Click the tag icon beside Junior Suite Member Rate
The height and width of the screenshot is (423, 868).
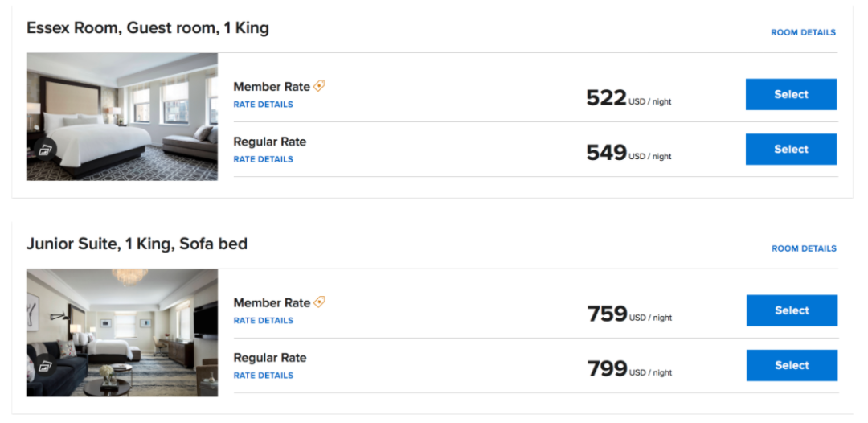[x=319, y=302]
